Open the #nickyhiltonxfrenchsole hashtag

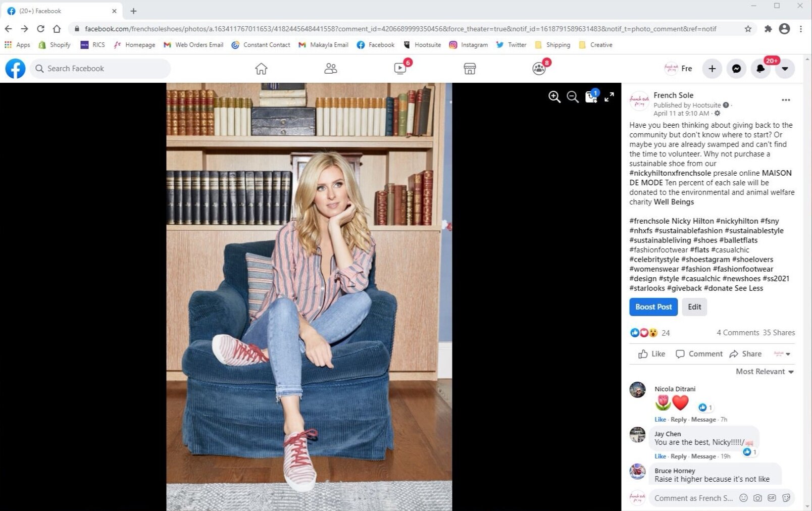[x=670, y=173]
